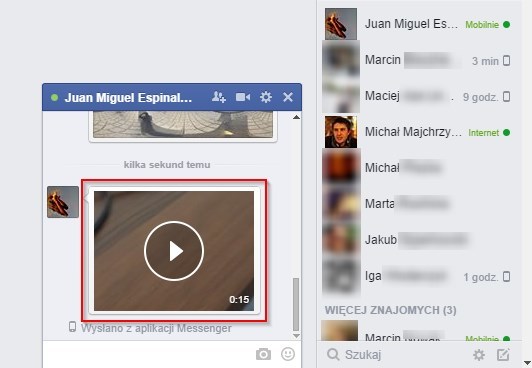Open Juan Miguel's avatar beside video
The height and width of the screenshot is (368, 532).
coord(63,202)
